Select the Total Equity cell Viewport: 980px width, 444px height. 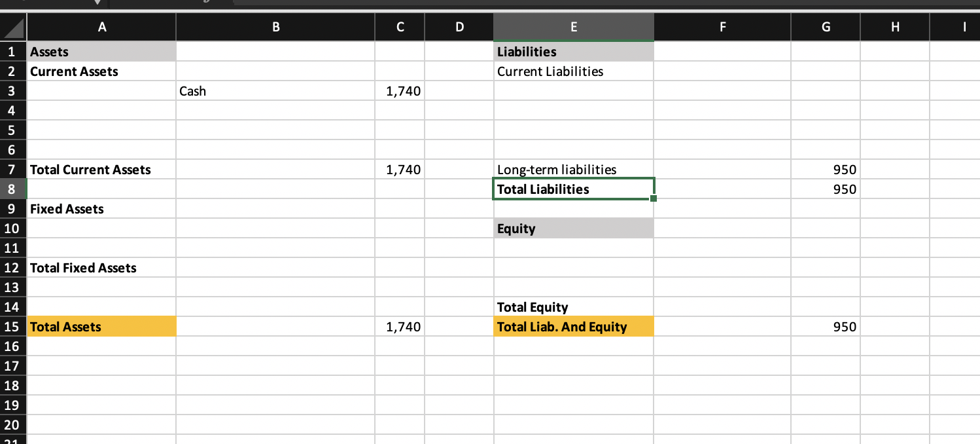point(573,307)
